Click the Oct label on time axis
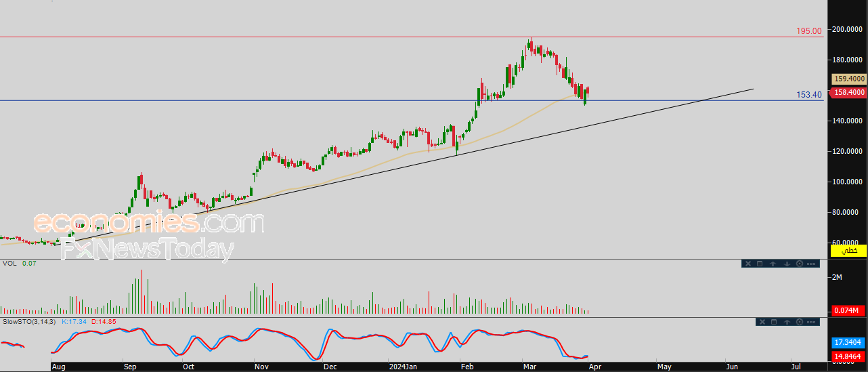The width and height of the screenshot is (868, 372). pyautogui.click(x=189, y=367)
